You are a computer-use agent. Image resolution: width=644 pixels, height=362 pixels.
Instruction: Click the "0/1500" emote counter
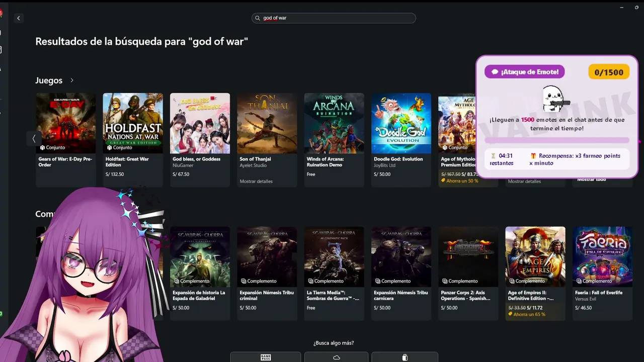pos(609,72)
